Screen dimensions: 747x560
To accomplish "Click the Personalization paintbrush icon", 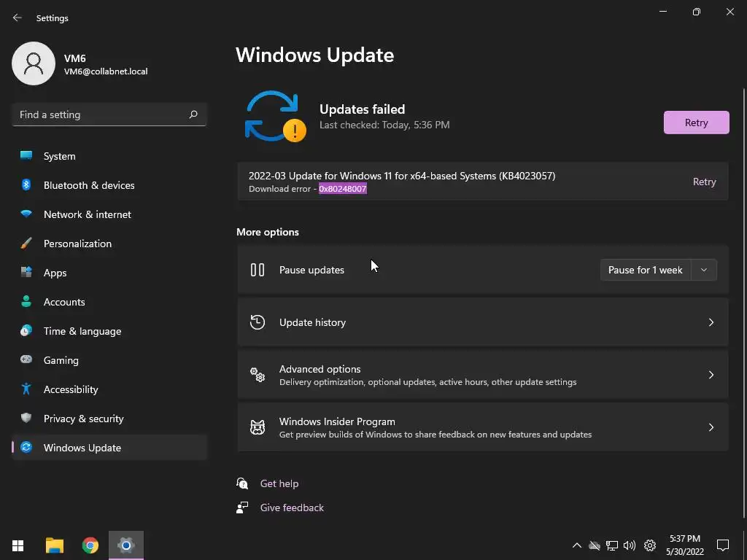I will (x=26, y=244).
